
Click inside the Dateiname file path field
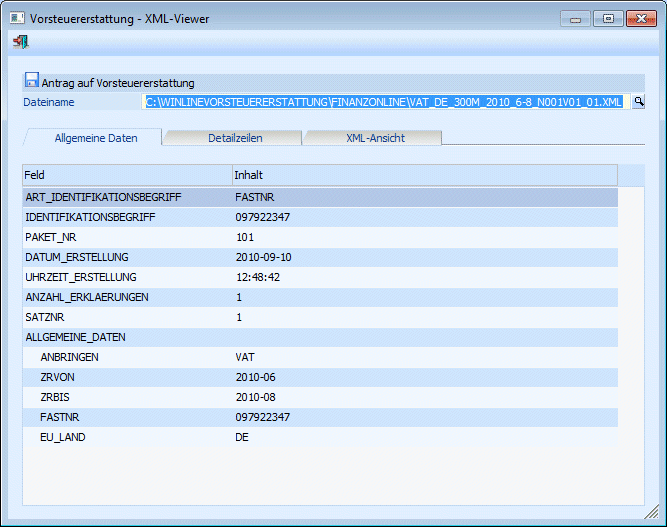click(x=385, y=102)
